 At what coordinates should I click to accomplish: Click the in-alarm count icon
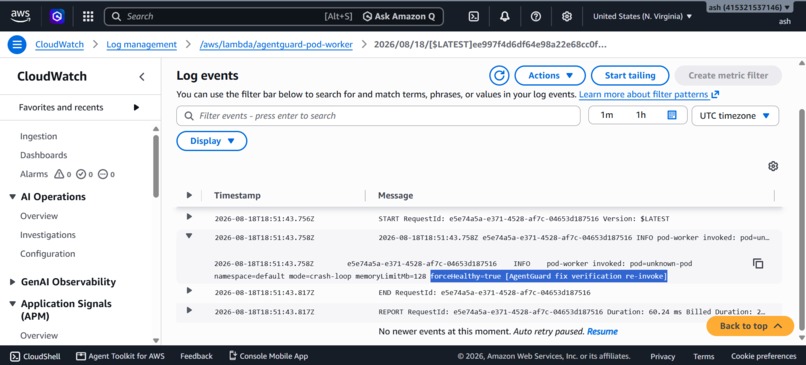(60, 174)
